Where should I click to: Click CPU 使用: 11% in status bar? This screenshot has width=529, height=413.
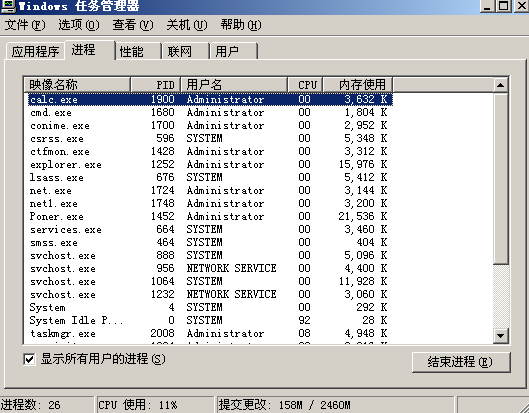[155, 405]
